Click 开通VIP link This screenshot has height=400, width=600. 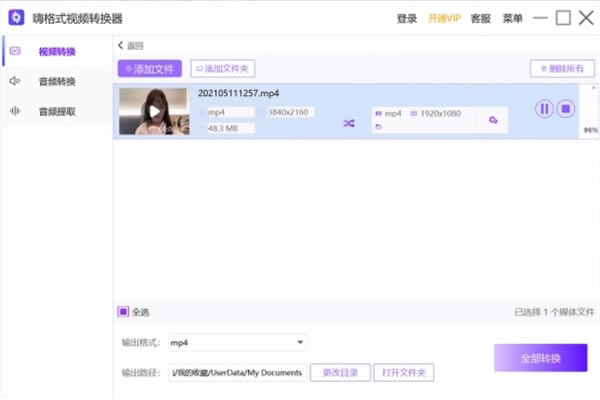pos(446,18)
